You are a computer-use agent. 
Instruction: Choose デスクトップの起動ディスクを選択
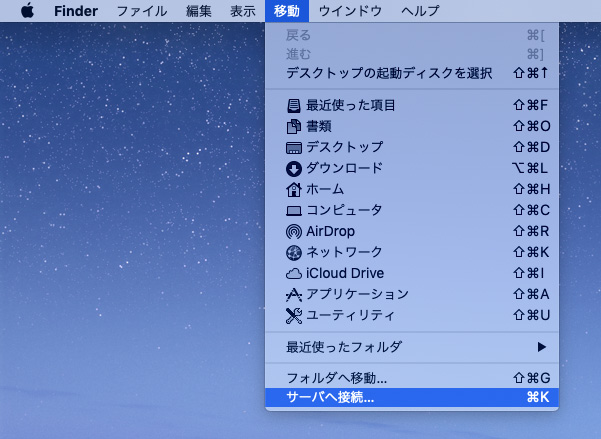coord(412,73)
